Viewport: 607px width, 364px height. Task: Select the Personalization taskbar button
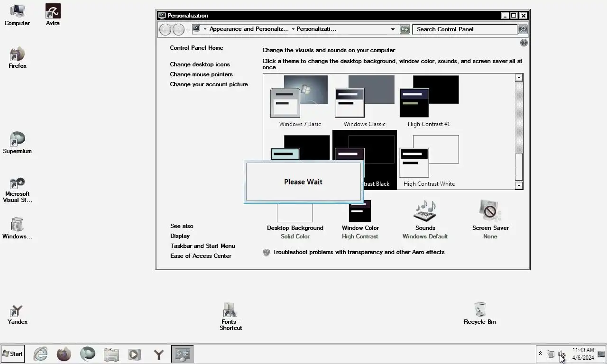[183, 354]
